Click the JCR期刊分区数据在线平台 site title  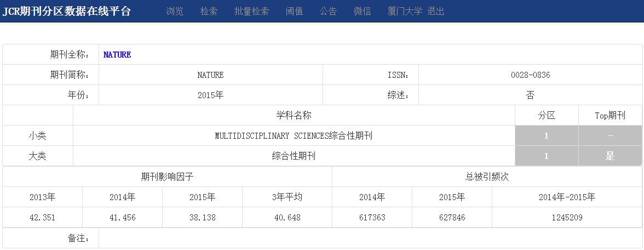point(66,12)
